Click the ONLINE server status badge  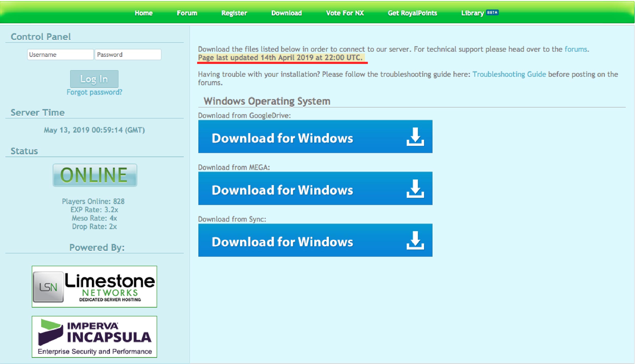(95, 175)
